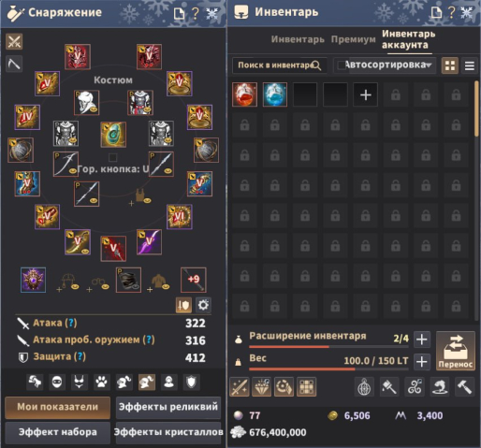Open the Инвентарь tab
481x448 pixels.
tap(298, 39)
